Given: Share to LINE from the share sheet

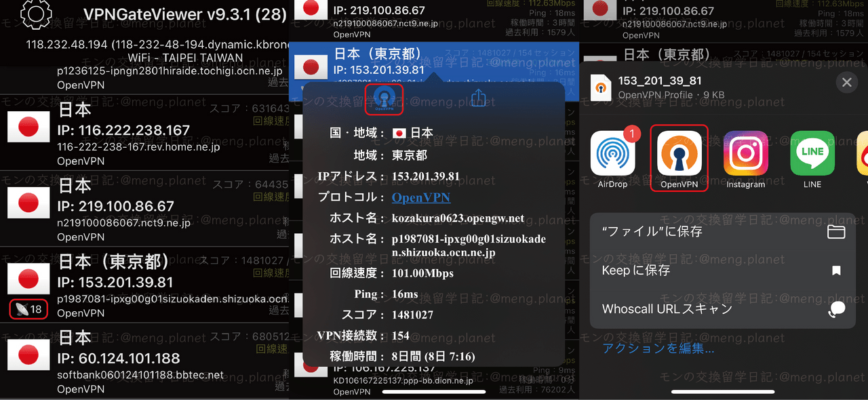Looking at the screenshot, I should coord(812,159).
